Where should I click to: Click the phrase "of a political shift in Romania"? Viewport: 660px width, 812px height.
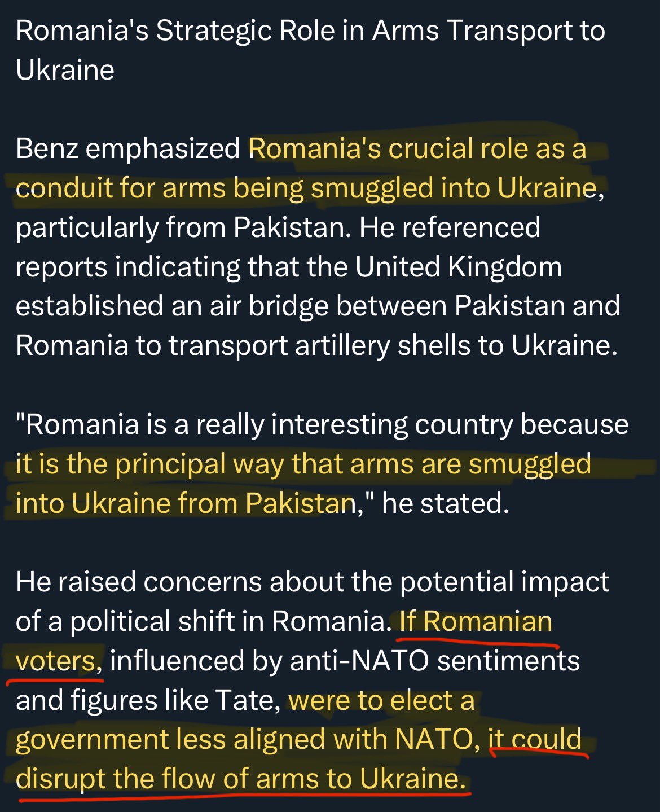(200, 622)
